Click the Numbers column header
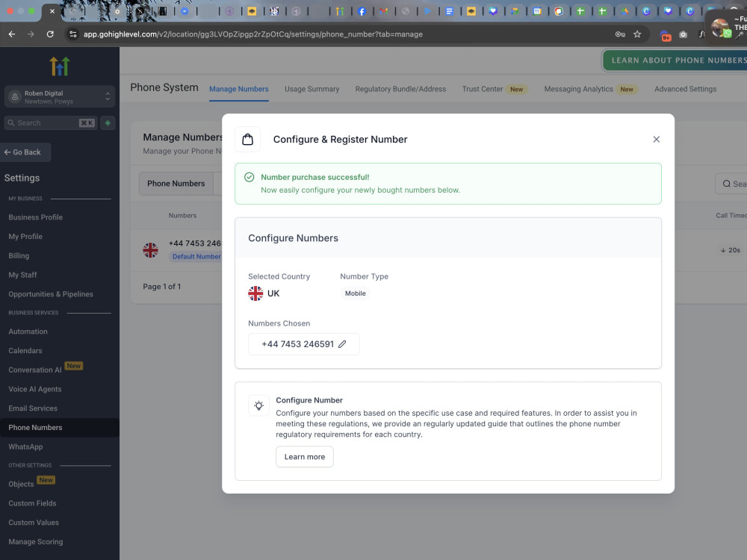747x560 pixels. pos(182,216)
